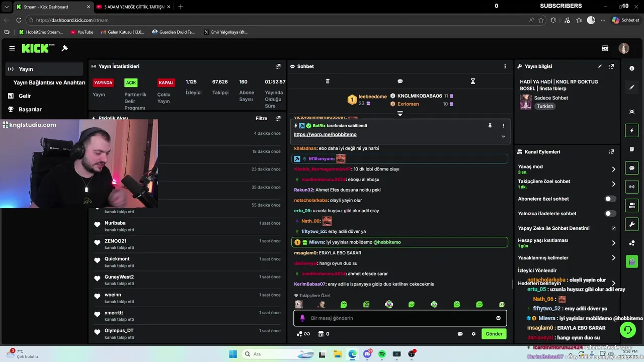The height and width of the screenshot is (362, 644).
Task: Open the hamburger menu beside the Kick logo
Action: pyautogui.click(x=12, y=48)
